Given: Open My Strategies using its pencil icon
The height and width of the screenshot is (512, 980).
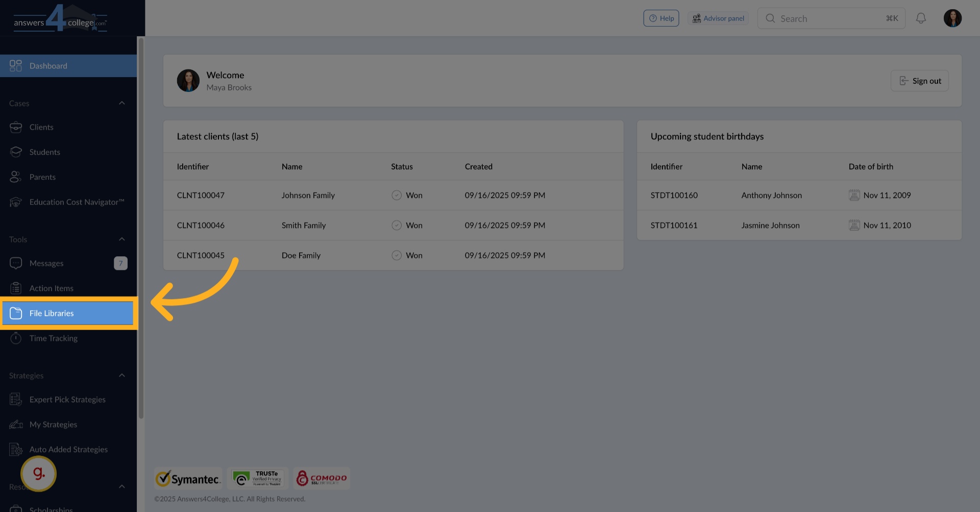Looking at the screenshot, I should pos(15,424).
